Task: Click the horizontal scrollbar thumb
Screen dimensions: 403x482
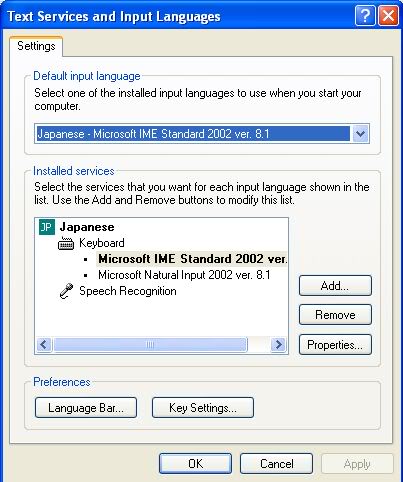Action: (150, 344)
